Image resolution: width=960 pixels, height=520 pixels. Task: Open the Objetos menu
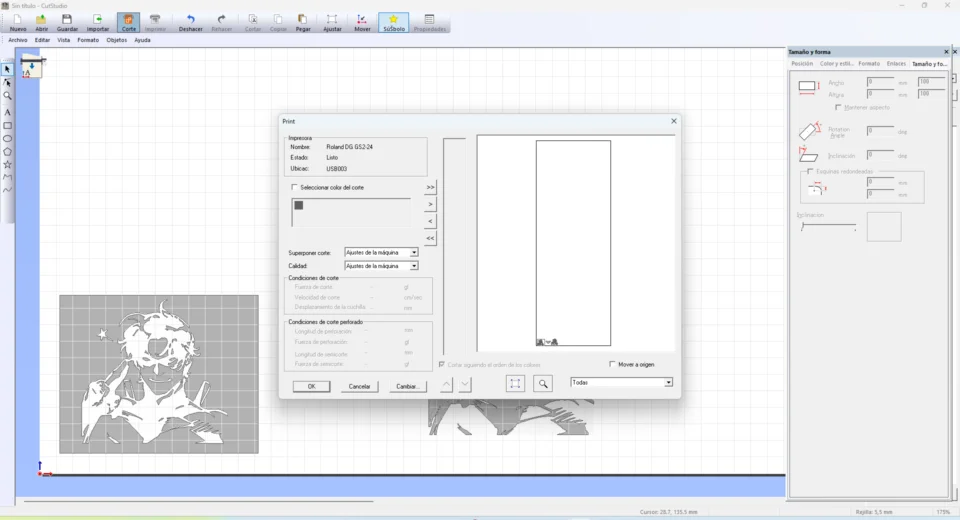pos(116,40)
